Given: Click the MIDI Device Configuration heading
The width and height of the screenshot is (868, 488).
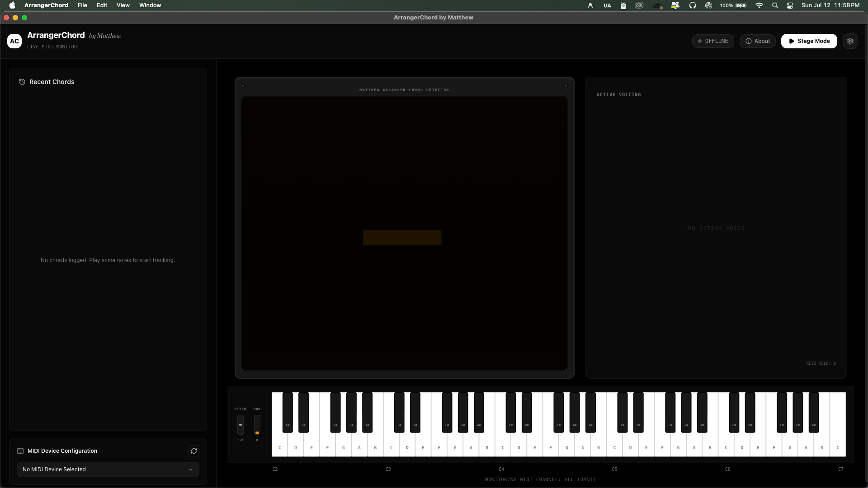Looking at the screenshot, I should [x=62, y=451].
